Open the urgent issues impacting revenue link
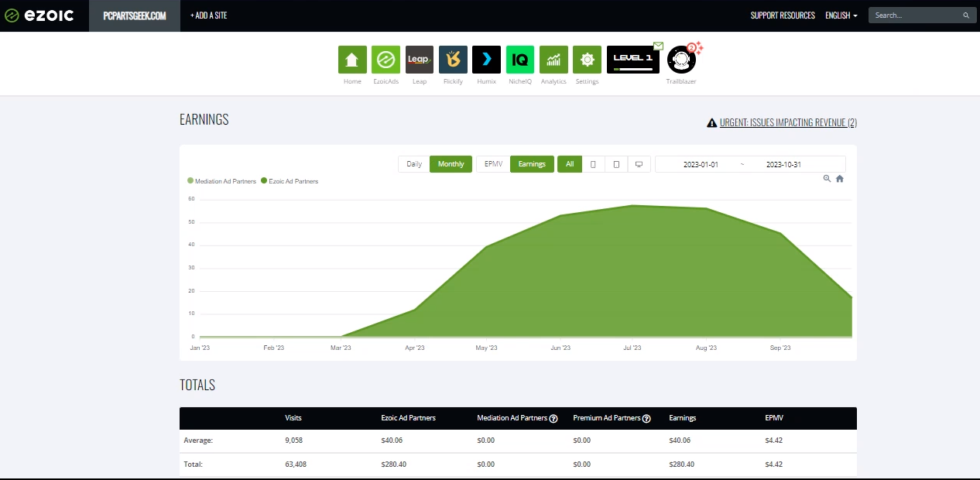 point(788,122)
